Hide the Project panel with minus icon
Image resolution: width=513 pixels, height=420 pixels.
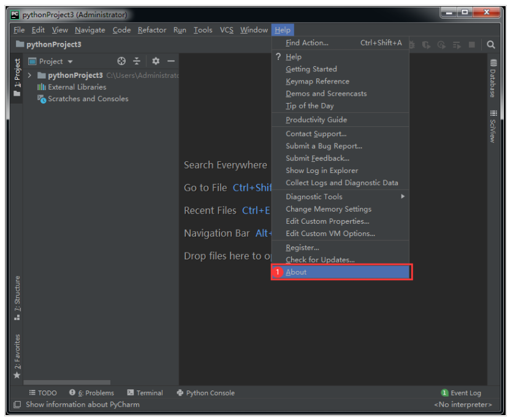171,61
